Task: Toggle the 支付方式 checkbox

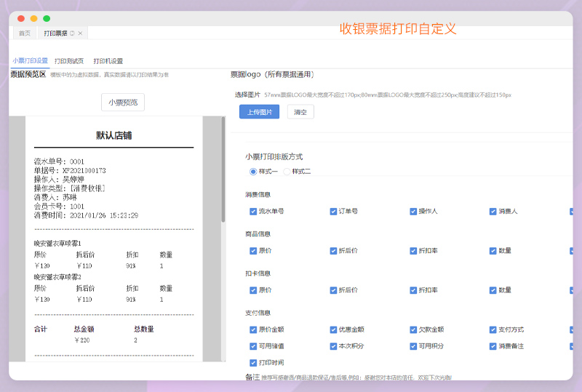Action: tap(493, 329)
